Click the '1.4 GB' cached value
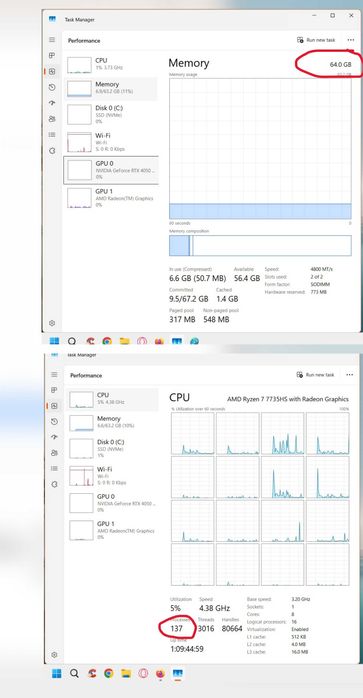The width and height of the screenshot is (363, 698). (227, 299)
